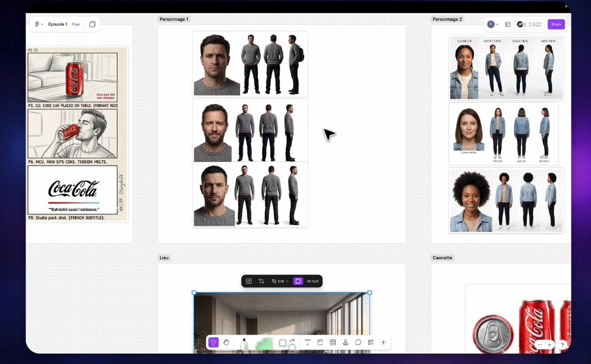
Task: Select the Section tool
Action: (320, 342)
